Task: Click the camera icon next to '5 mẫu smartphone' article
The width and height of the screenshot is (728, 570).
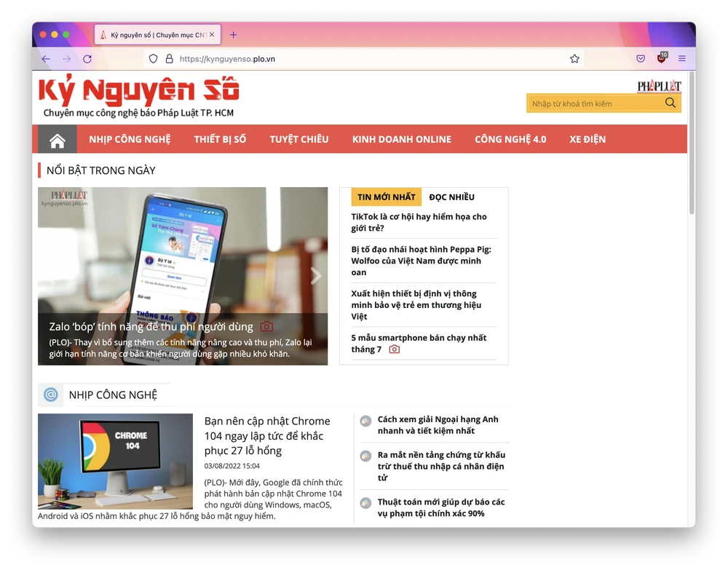Action: (x=394, y=349)
